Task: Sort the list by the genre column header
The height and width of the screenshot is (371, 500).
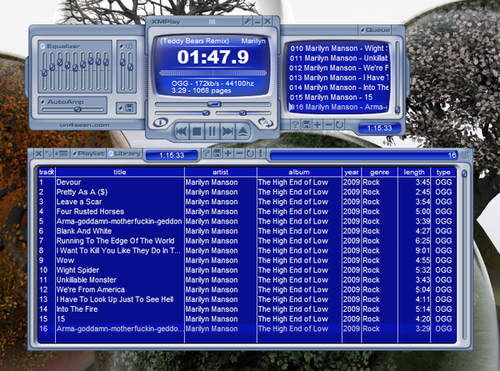Action: (380, 172)
